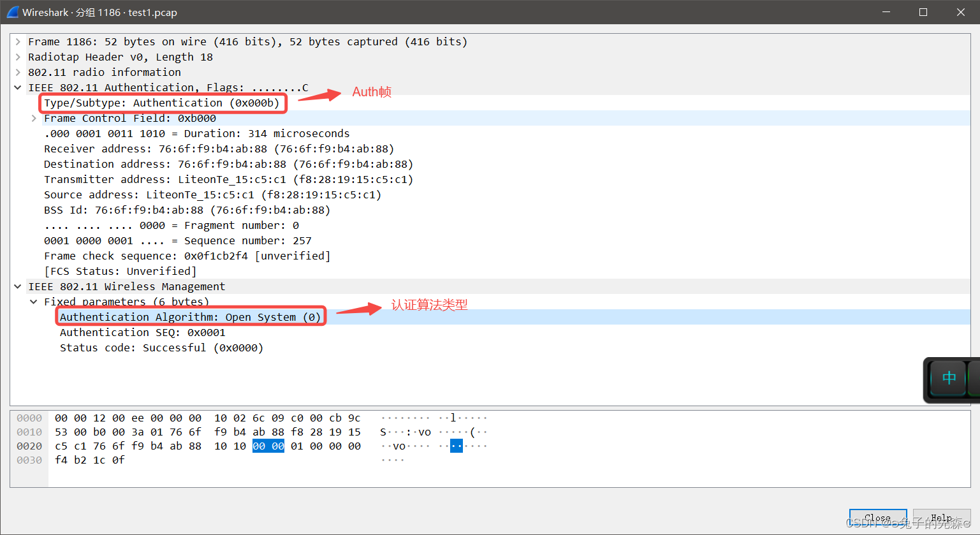Screen dimensions: 980x535
Task: Click hex byte 1c in last row
Action: [99, 460]
